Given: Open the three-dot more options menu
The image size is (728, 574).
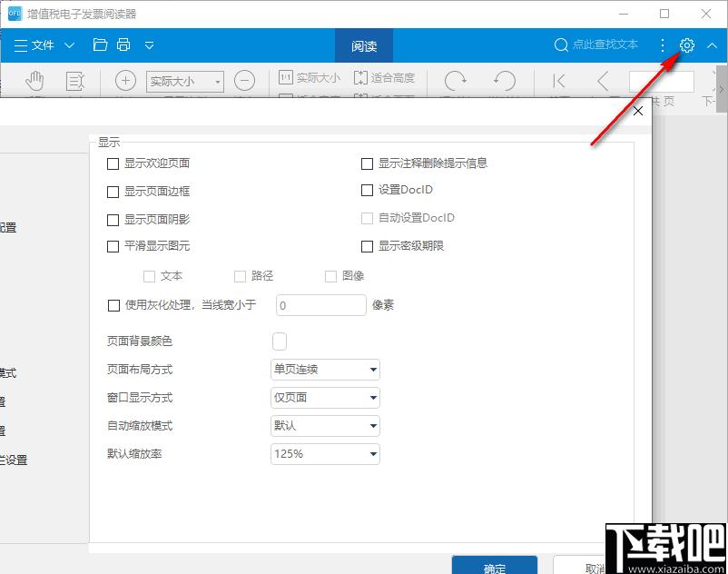Looking at the screenshot, I should click(x=663, y=45).
